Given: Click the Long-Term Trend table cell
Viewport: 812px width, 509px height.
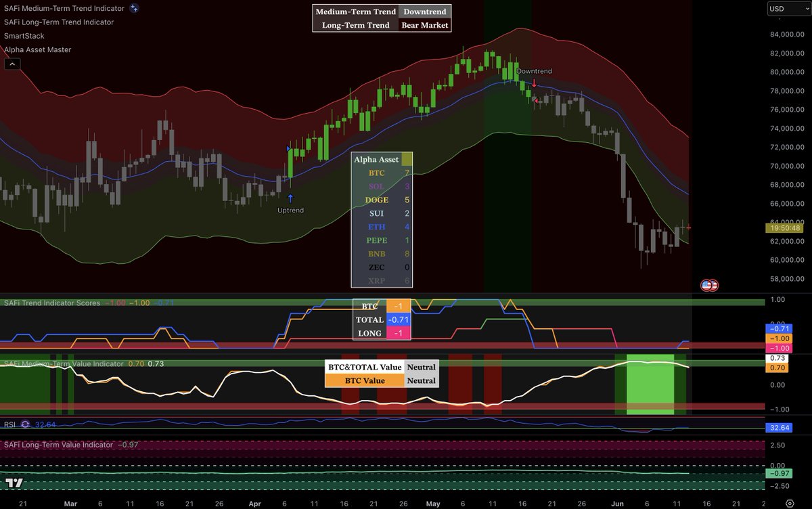Looking at the screenshot, I should click(x=356, y=25).
